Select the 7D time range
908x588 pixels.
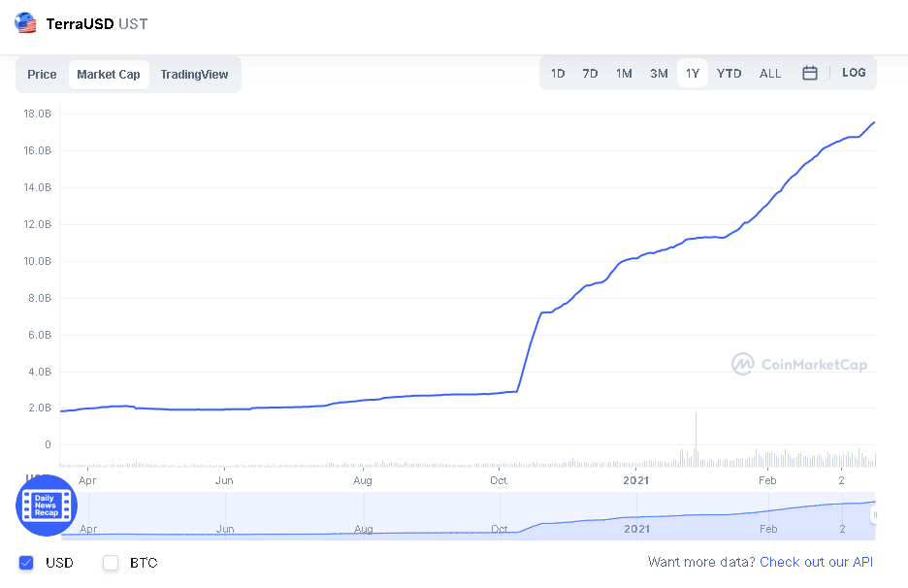click(x=590, y=74)
